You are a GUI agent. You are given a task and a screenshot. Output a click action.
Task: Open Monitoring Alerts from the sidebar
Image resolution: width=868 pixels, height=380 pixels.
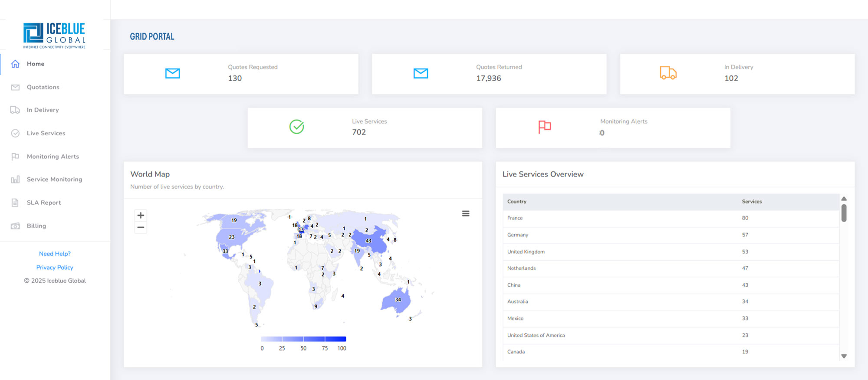pos(53,157)
